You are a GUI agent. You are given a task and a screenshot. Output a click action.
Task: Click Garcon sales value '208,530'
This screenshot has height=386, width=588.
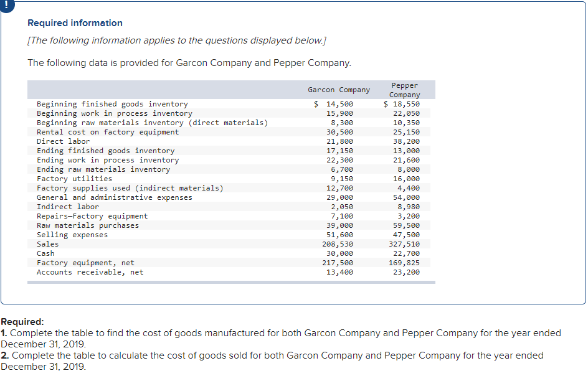pos(338,244)
